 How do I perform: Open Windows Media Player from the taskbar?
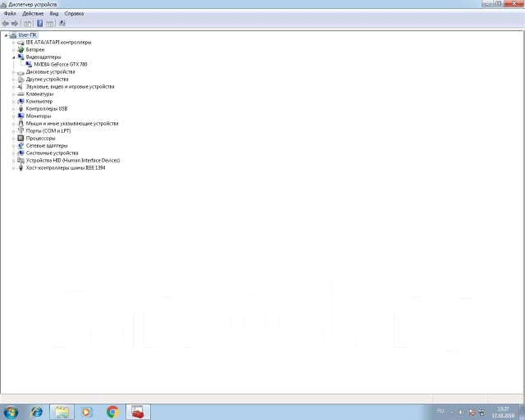(87, 412)
